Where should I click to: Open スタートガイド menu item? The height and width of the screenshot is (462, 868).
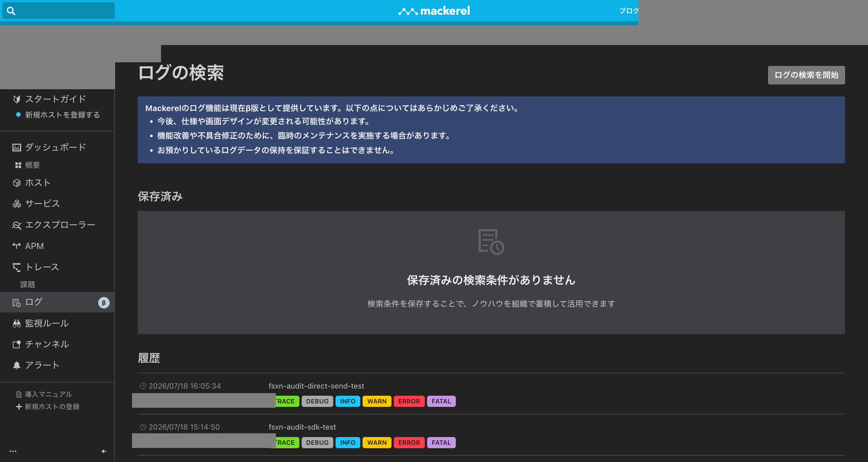(x=56, y=99)
